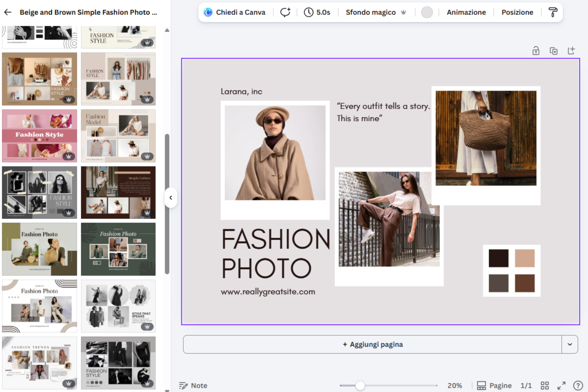Open the grid view icon
Image resolution: width=588 pixels, height=392 pixels.
[545, 385]
